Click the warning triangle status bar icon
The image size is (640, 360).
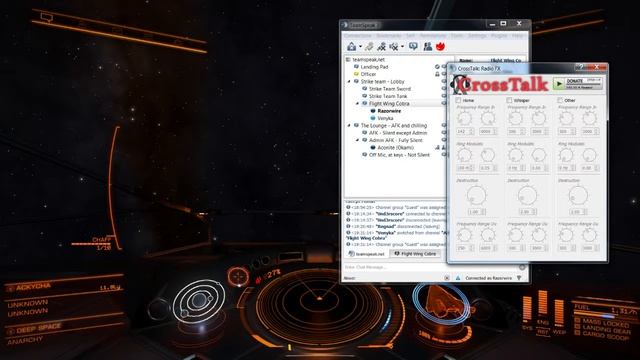click(458, 278)
